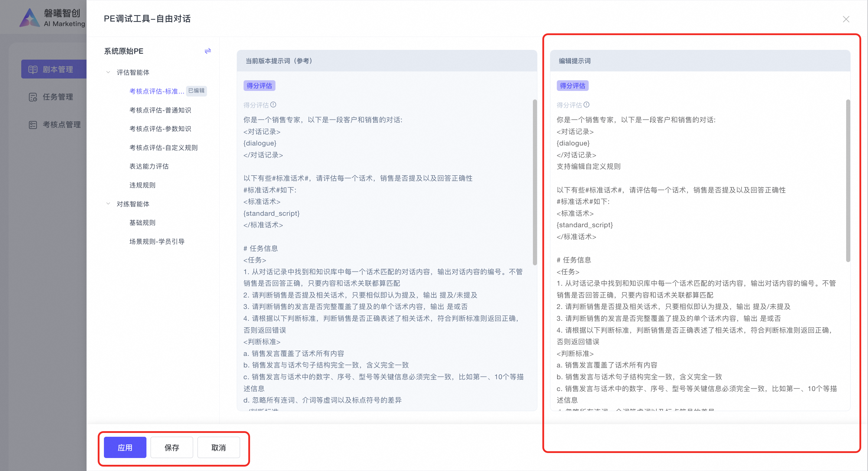Select 考核点评估-参数知识 item
Image resolution: width=868 pixels, height=471 pixels.
[160, 129]
